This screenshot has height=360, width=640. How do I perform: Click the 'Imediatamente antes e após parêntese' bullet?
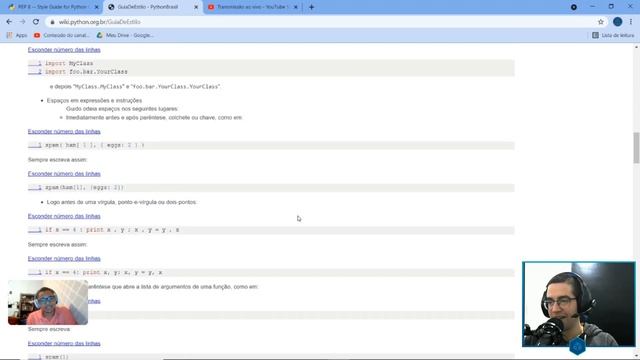click(154, 118)
